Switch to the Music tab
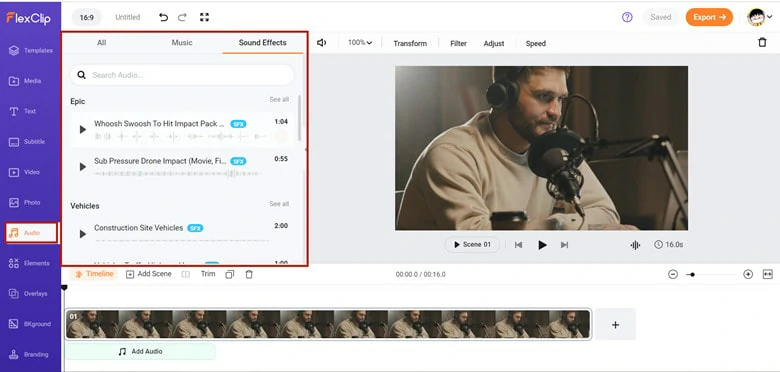 tap(182, 43)
